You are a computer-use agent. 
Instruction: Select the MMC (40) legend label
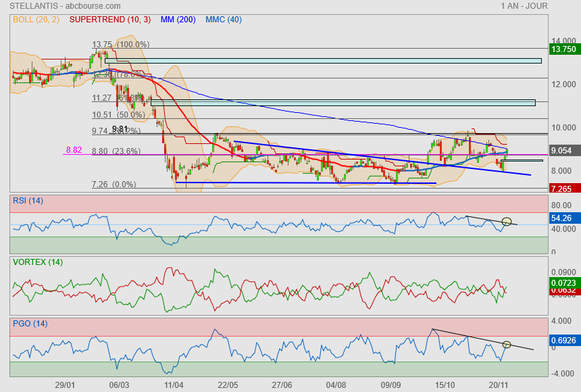click(x=224, y=20)
